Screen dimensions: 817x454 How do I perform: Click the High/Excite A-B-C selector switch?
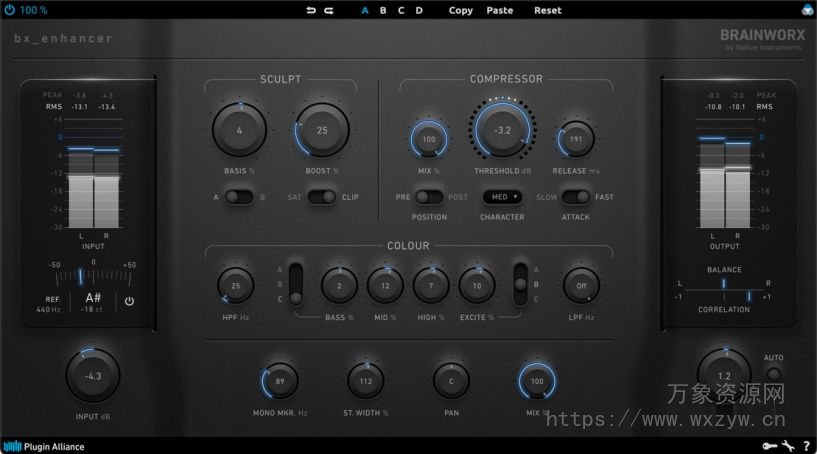pyautogui.click(x=520, y=284)
